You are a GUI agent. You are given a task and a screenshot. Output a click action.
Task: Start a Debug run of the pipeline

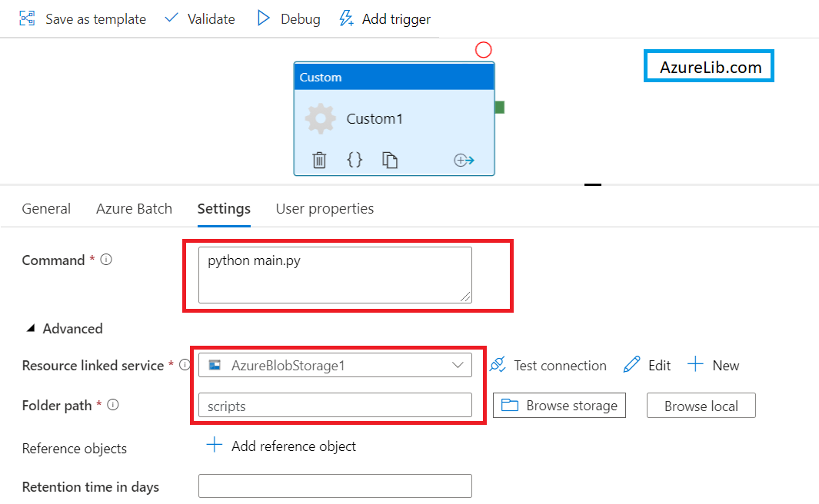coord(262,18)
